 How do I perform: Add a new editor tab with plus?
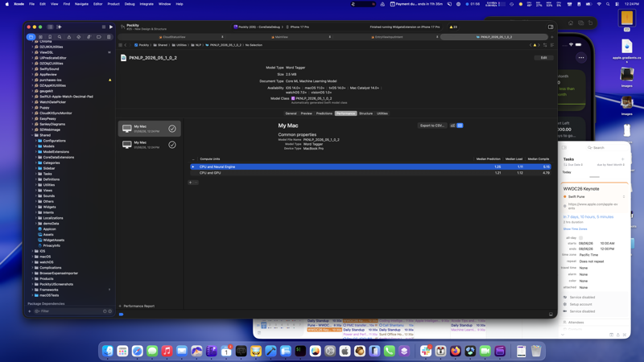552,37
